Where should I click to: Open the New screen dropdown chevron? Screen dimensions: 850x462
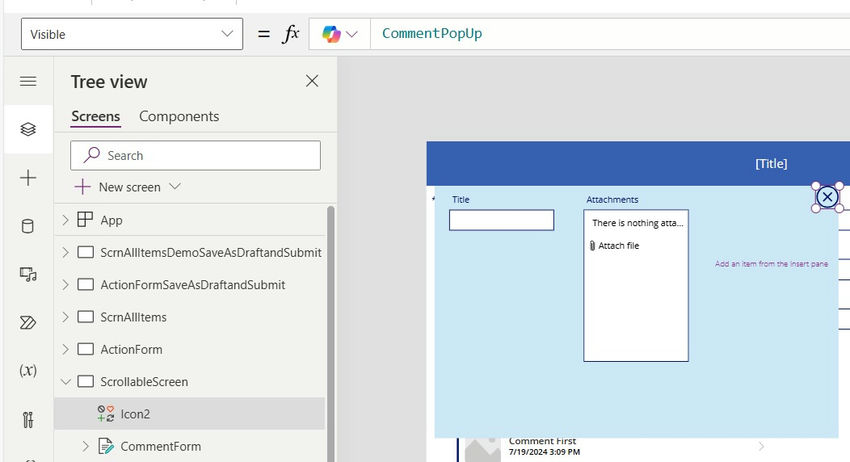[175, 187]
